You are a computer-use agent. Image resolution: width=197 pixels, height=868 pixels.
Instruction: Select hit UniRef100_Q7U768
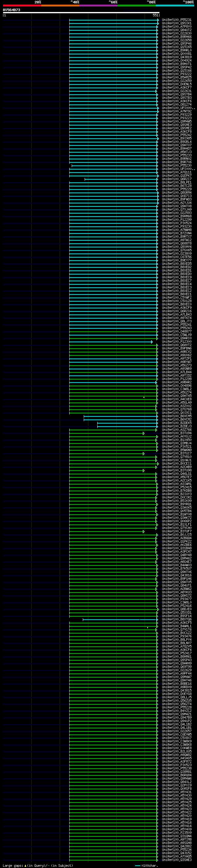(x=177, y=410)
